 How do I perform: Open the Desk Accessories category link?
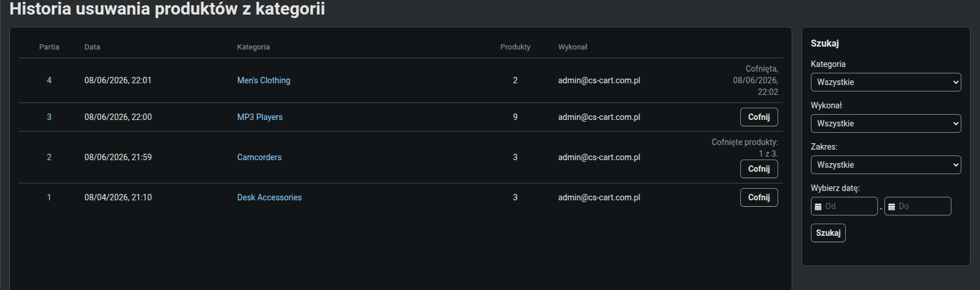click(269, 197)
